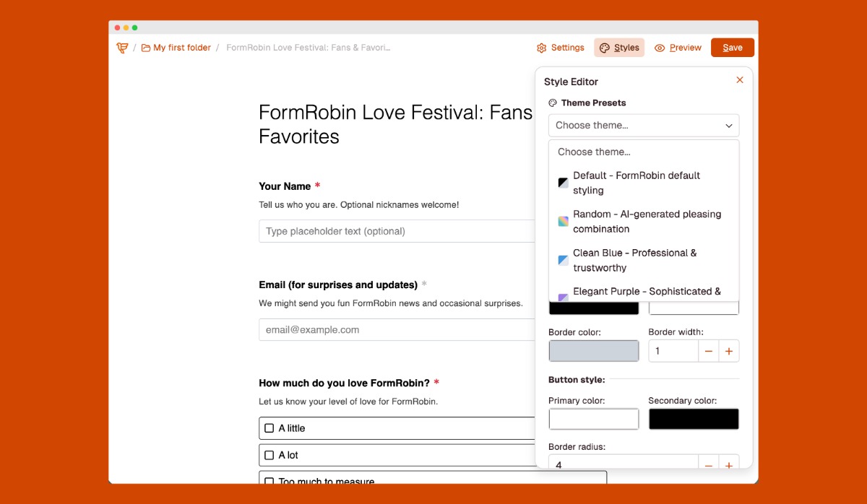867x504 pixels.
Task: Click the Settings gear icon
Action: (x=542, y=48)
